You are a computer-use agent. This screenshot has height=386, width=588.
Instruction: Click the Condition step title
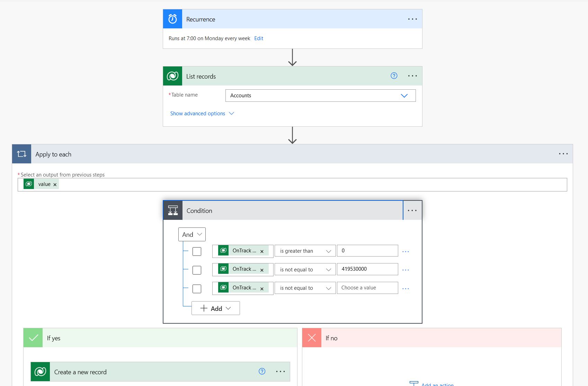199,210
